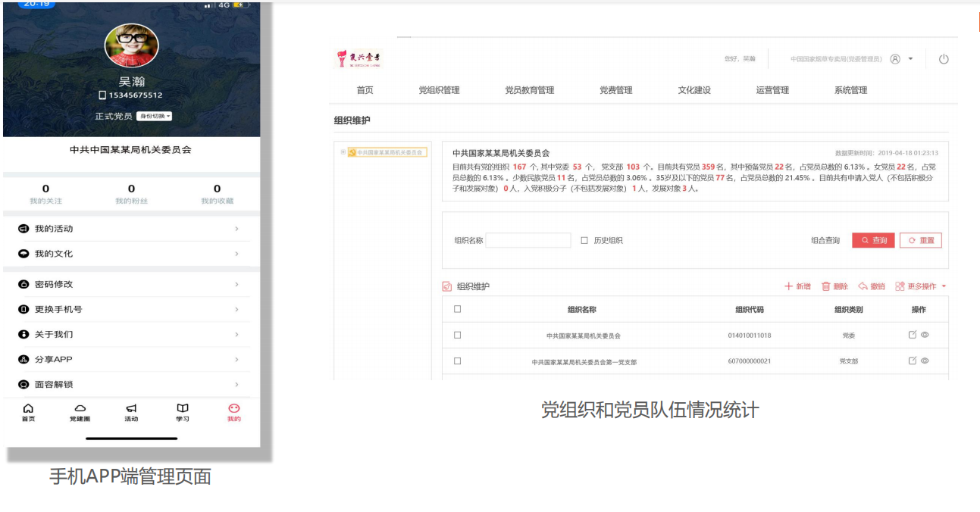Click the profile avatar photo in mobile app
The image size is (980, 512).
(131, 45)
